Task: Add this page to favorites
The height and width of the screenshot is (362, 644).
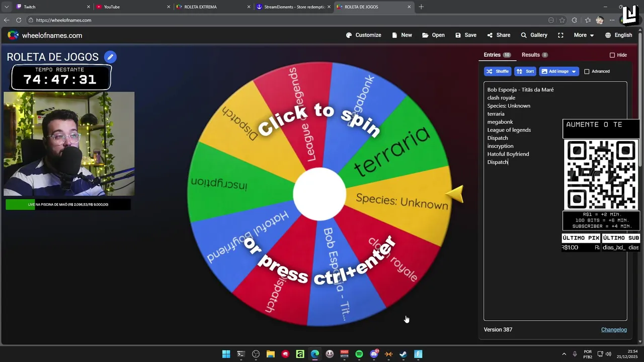Action: pyautogui.click(x=562, y=20)
